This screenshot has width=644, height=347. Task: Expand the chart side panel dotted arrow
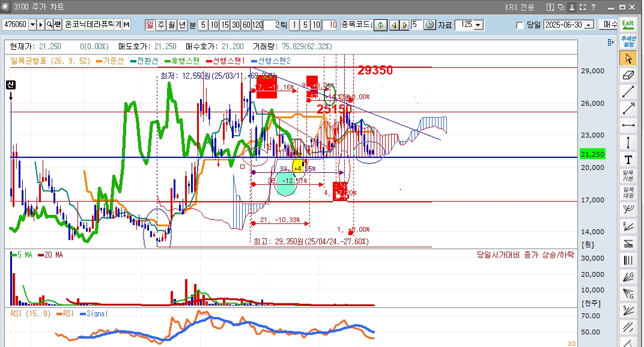[610, 42]
